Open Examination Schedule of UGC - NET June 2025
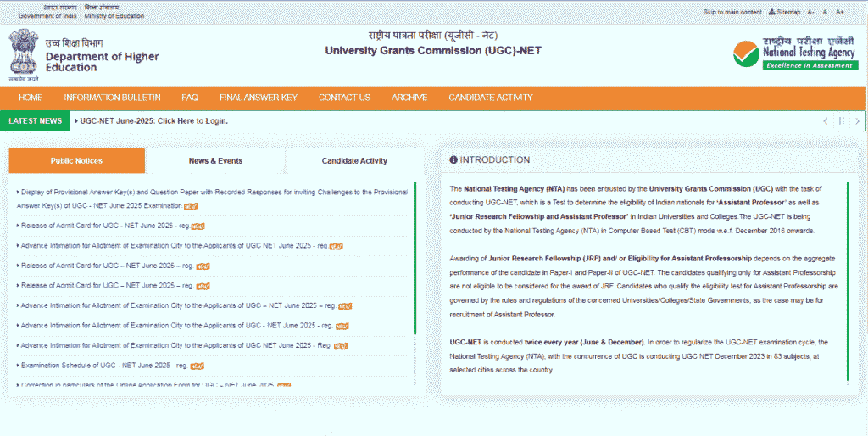 [x=104, y=366]
